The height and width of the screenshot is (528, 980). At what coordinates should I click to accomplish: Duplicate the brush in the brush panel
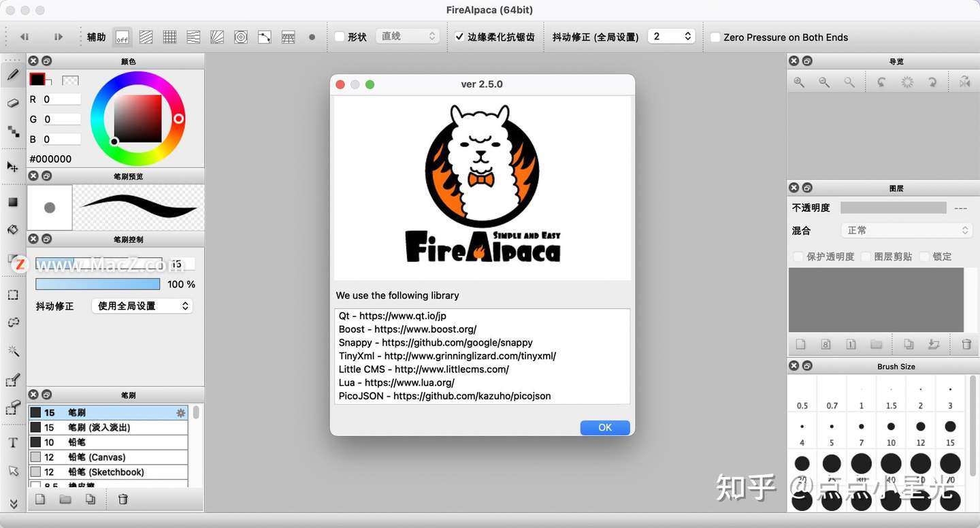coord(91,499)
